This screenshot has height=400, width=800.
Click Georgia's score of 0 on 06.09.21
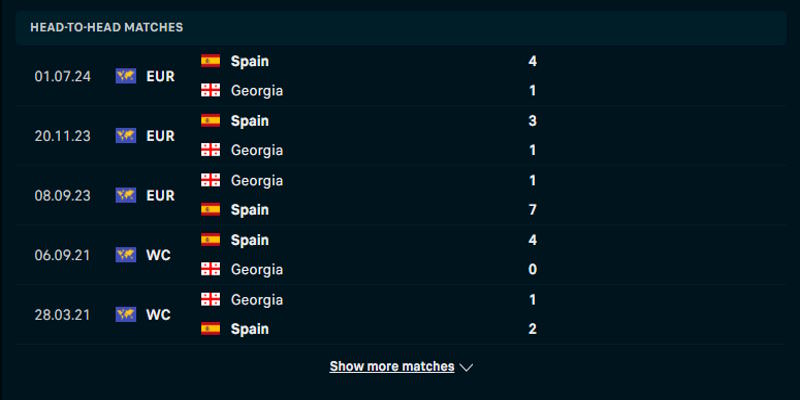tap(533, 270)
